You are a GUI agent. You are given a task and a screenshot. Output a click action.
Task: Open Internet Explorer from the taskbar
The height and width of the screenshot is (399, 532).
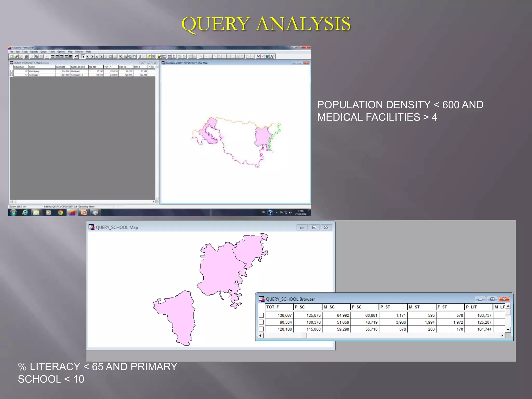coord(25,212)
